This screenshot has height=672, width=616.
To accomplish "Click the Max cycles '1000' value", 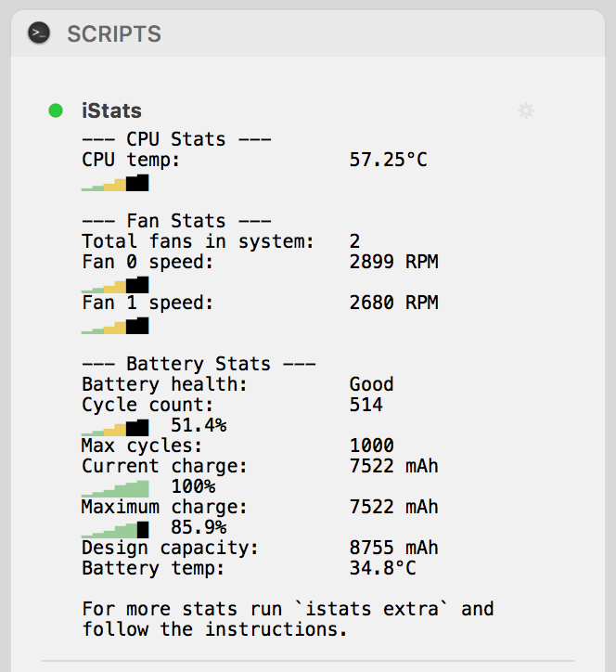I will 371,446.
